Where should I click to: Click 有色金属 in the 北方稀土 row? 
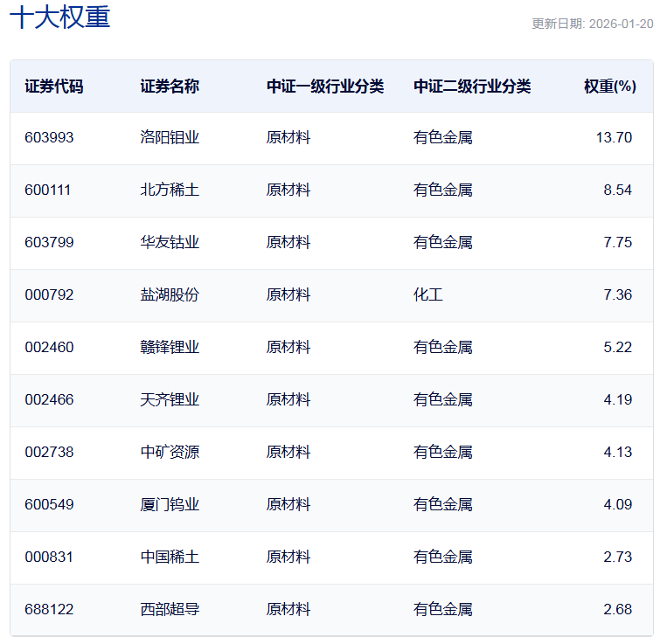pos(443,190)
